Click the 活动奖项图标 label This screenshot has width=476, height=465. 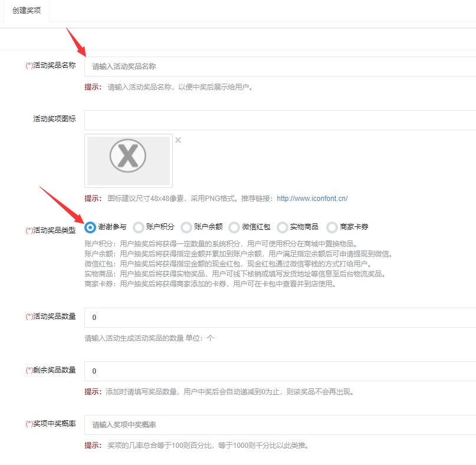pos(54,119)
